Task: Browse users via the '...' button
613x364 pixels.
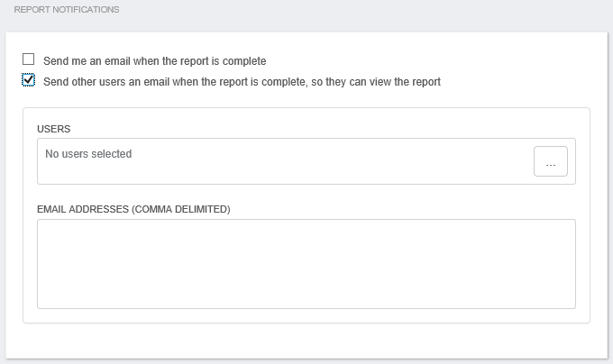Action: click(551, 161)
